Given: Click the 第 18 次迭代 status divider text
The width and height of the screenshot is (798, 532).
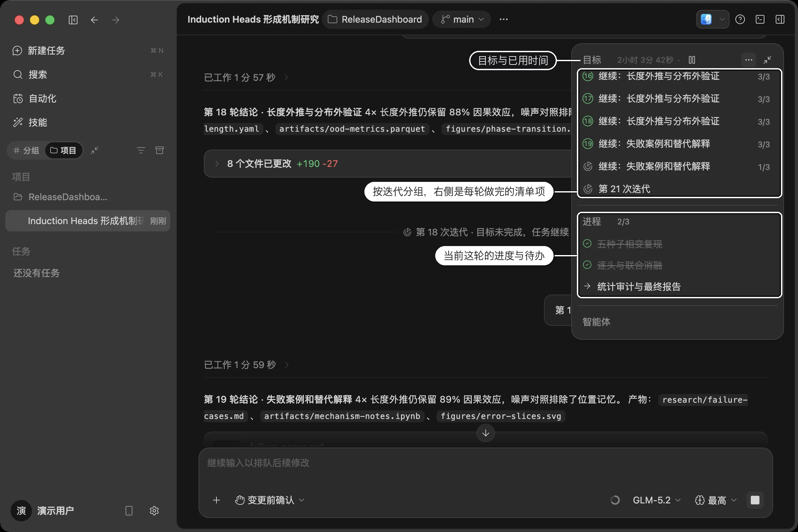Looking at the screenshot, I should [492, 232].
